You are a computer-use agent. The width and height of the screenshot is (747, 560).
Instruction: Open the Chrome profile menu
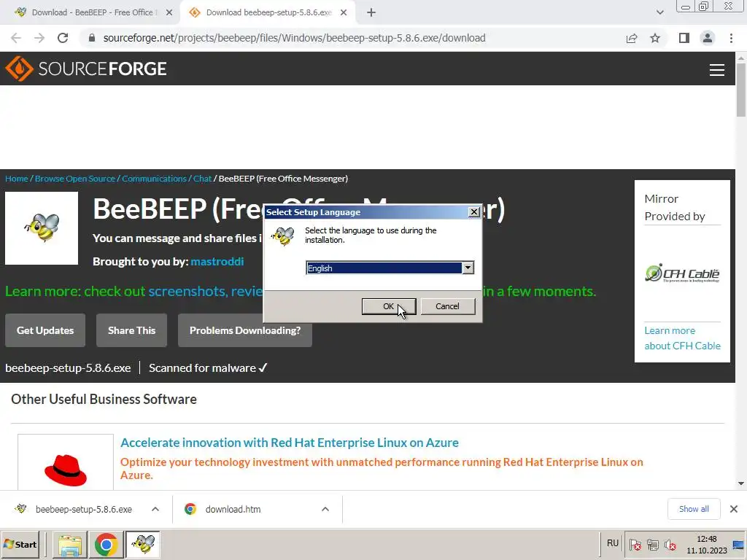pyautogui.click(x=708, y=38)
